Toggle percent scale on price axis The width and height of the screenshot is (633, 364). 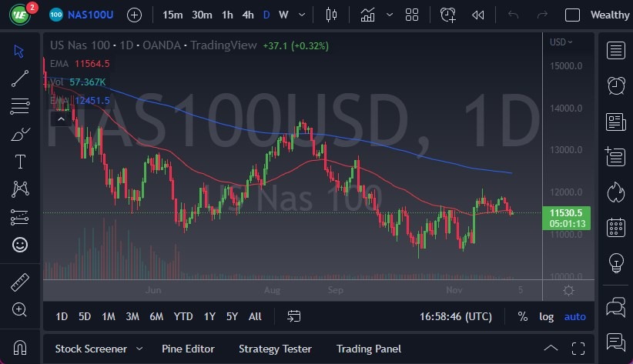[x=523, y=316]
